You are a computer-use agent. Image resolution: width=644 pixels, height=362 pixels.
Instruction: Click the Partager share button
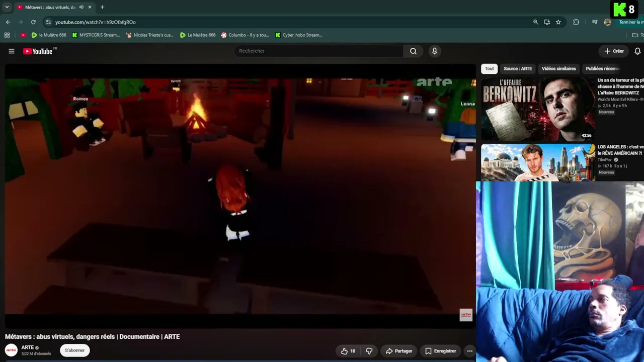click(x=398, y=351)
